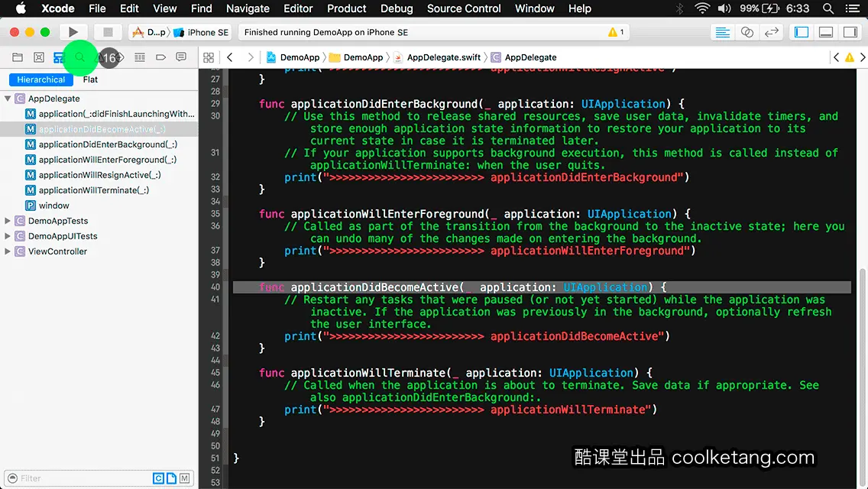Open the Report navigator

181,57
